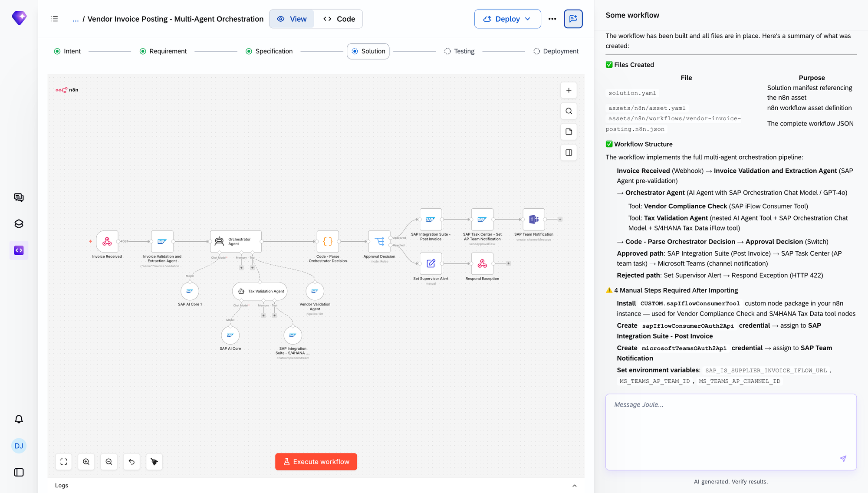This screenshot has width=868, height=493.
Task: Switch to the View tab
Action: click(292, 19)
